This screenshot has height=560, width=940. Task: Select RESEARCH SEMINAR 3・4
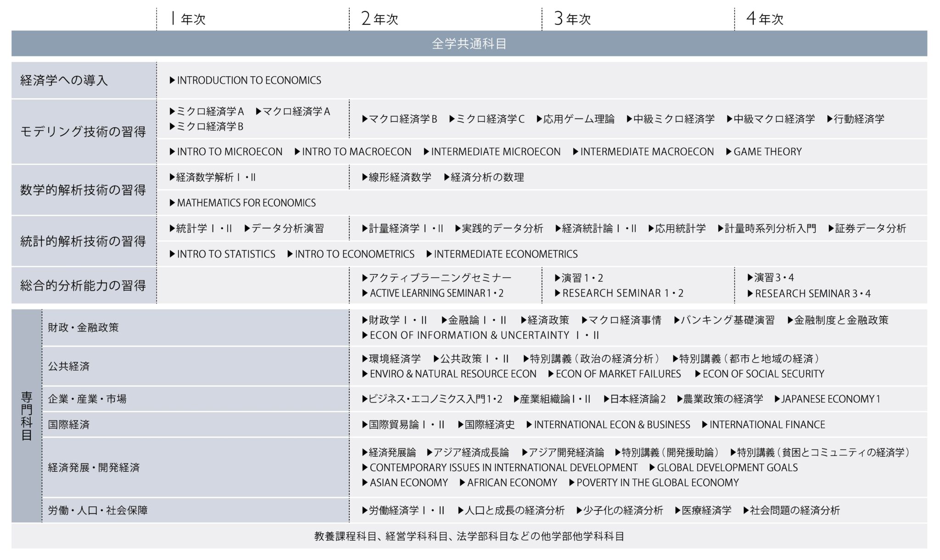tap(809, 294)
